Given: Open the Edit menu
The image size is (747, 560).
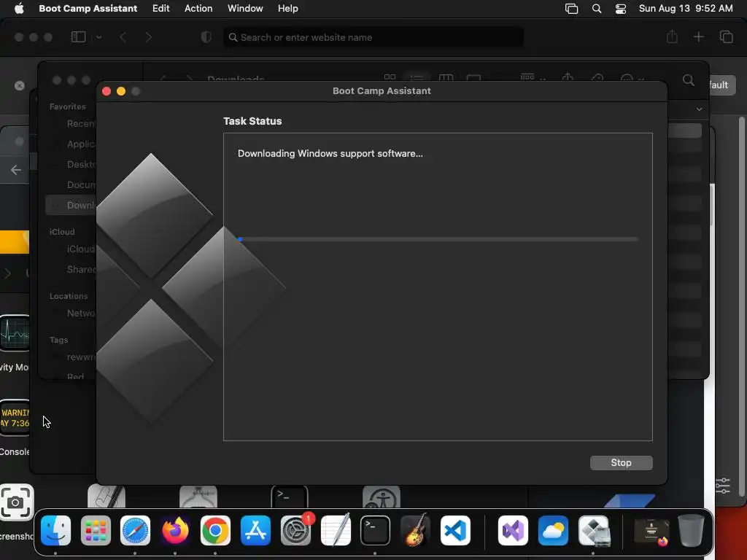Looking at the screenshot, I should click(x=160, y=8).
